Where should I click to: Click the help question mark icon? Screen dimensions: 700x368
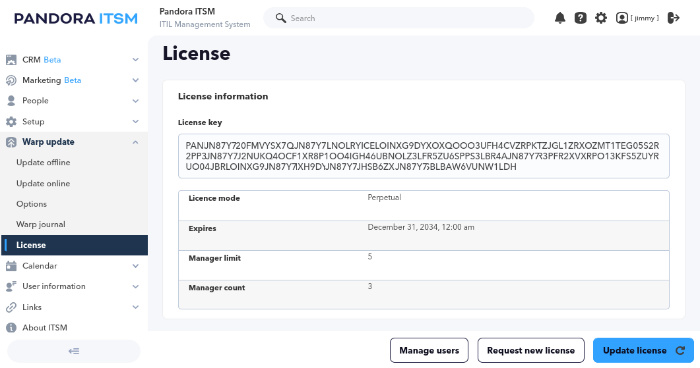[580, 18]
